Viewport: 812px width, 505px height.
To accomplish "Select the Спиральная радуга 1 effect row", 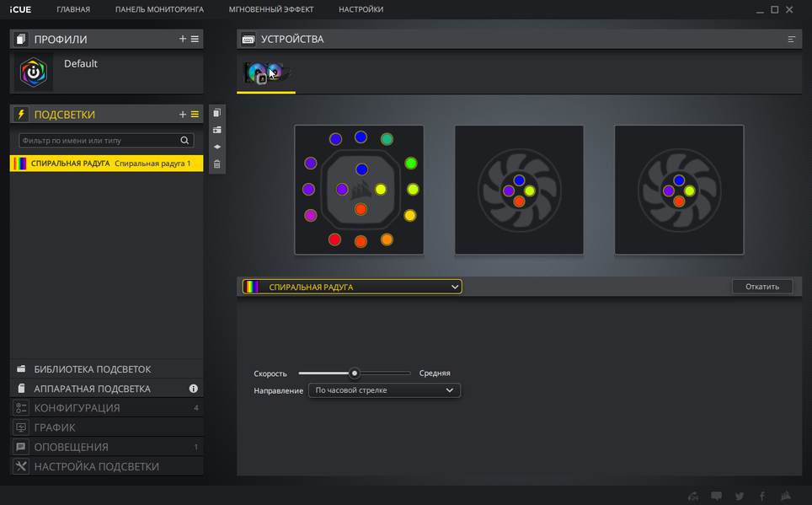I will click(106, 164).
